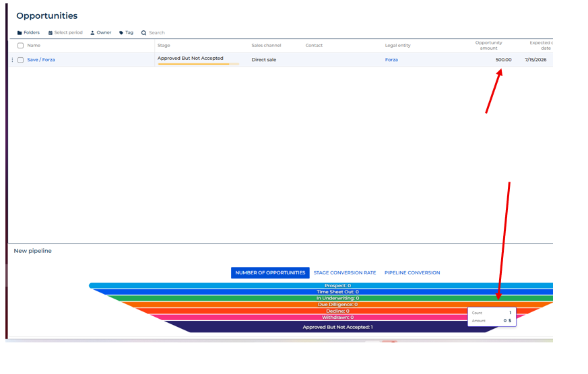Tick the select-all checkbox beside Name
Screen dimensions: 588x374
point(21,46)
